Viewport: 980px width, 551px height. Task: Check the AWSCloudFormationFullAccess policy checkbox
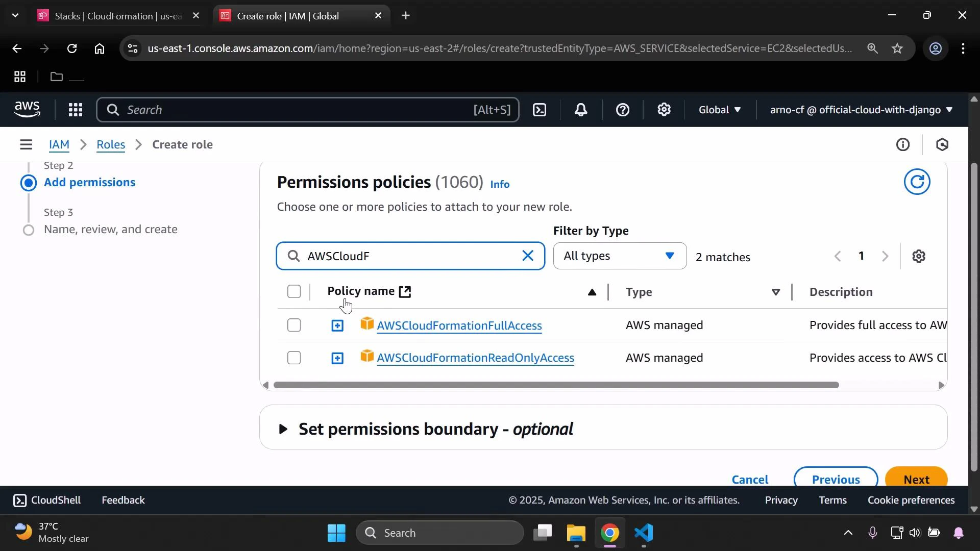click(x=294, y=325)
